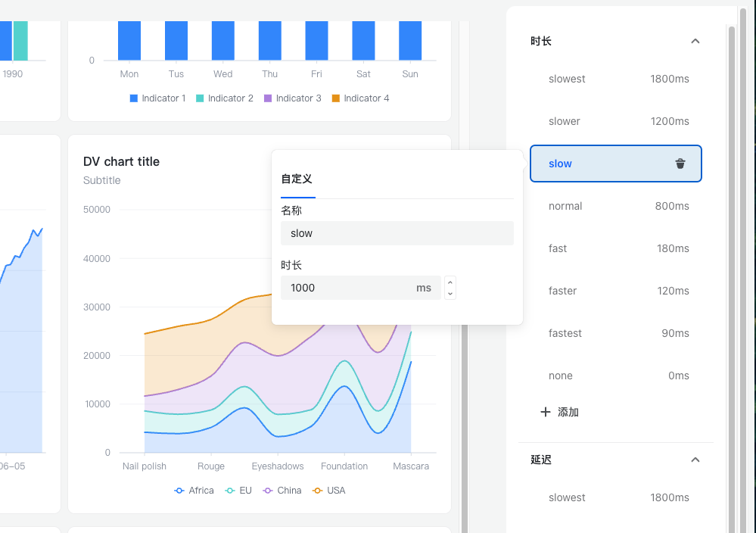The height and width of the screenshot is (533, 756).
Task: Collapse the 时长 section chevron
Action: pyautogui.click(x=695, y=41)
